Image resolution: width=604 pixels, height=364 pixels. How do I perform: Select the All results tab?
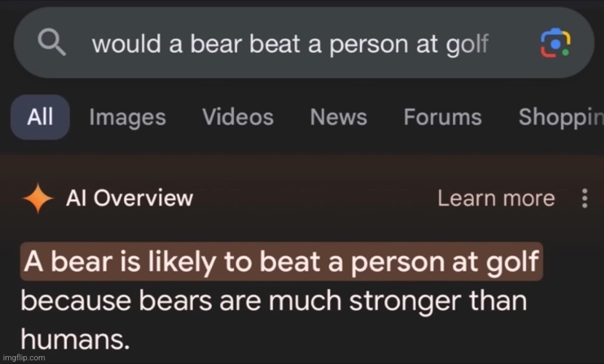[40, 117]
